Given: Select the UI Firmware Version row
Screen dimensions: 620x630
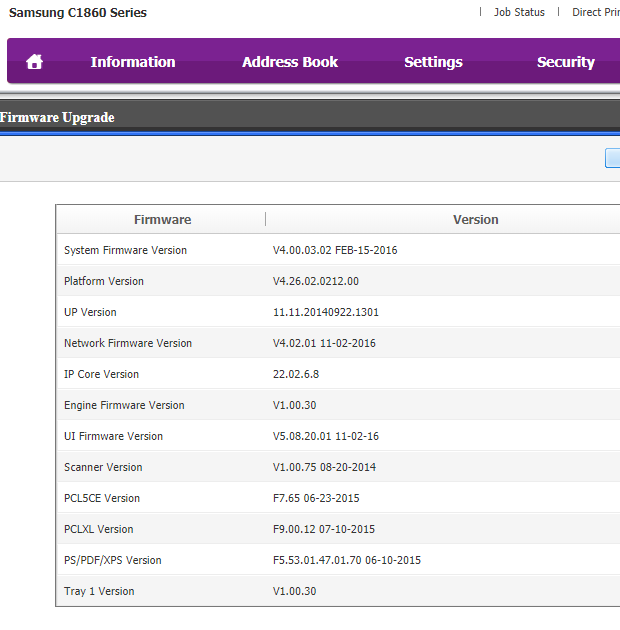Looking at the screenshot, I should pos(113,436).
